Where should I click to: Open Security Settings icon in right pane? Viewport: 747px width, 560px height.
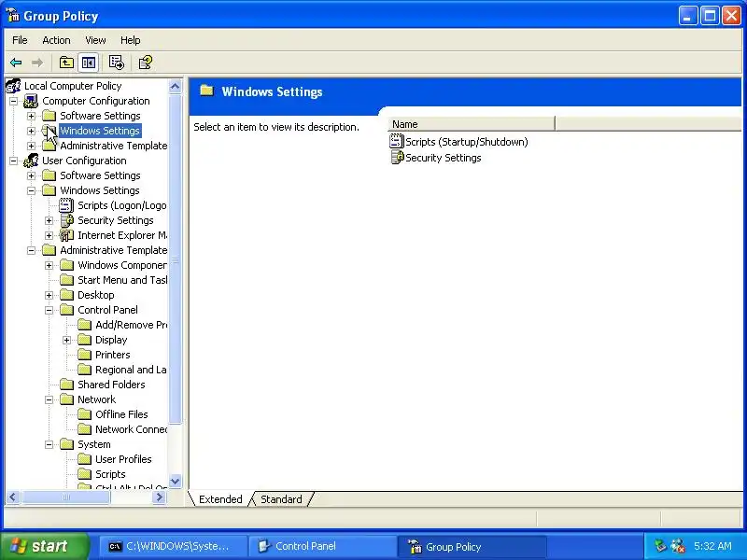pos(397,158)
